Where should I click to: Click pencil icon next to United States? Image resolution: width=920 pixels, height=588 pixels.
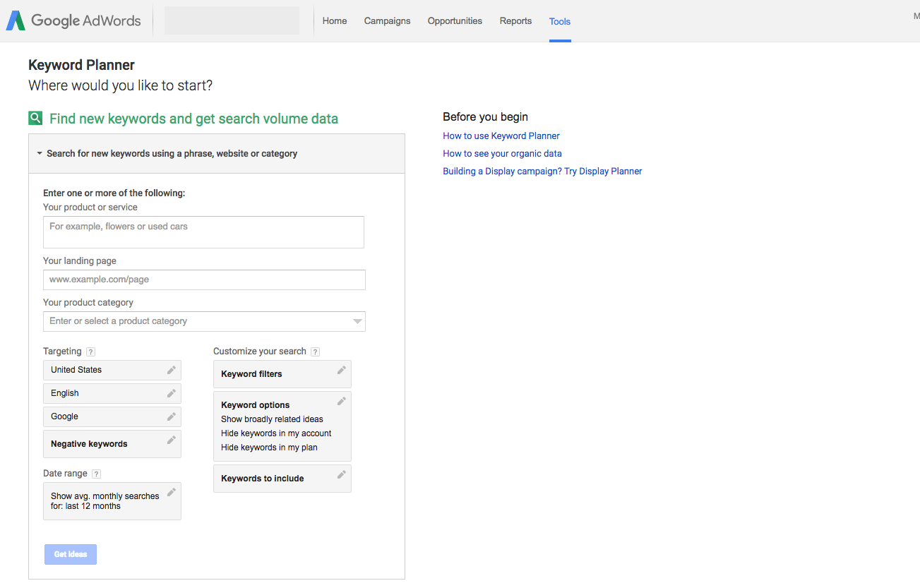pyautogui.click(x=171, y=370)
